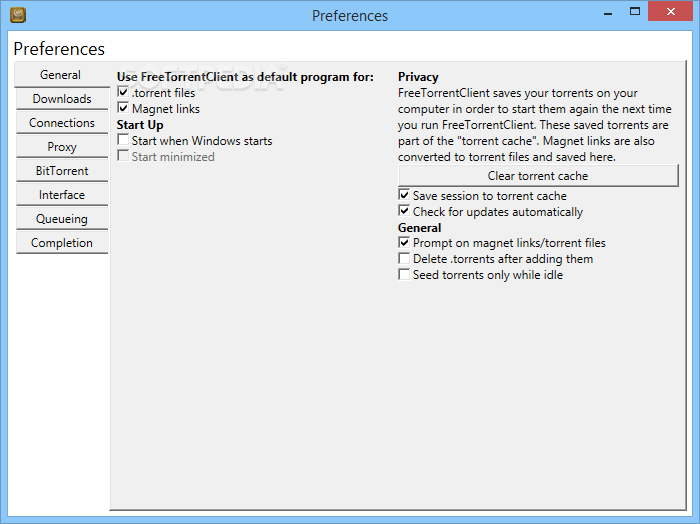Switch to the Queueing tab
Image resolution: width=700 pixels, height=524 pixels.
pyautogui.click(x=62, y=219)
